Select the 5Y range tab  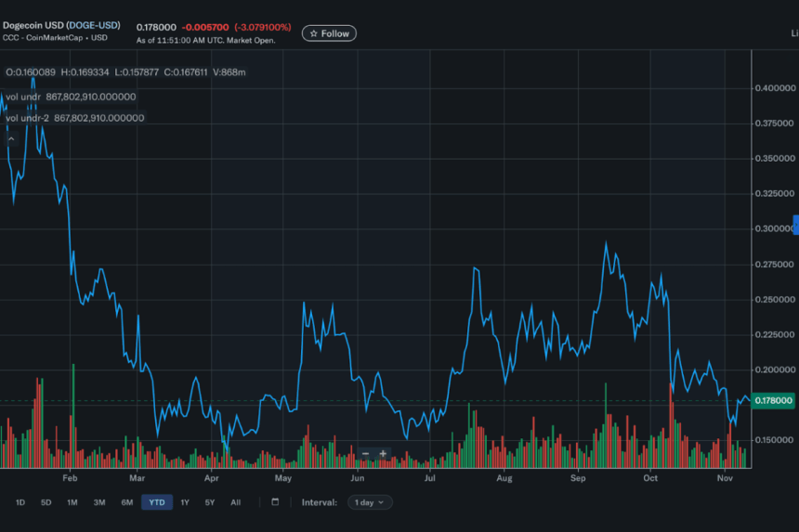click(x=209, y=502)
